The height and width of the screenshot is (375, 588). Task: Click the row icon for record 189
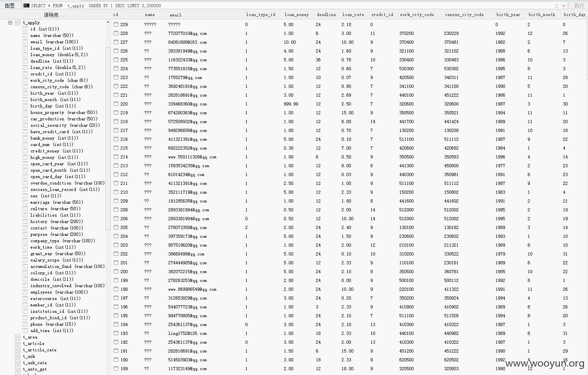pos(116,369)
